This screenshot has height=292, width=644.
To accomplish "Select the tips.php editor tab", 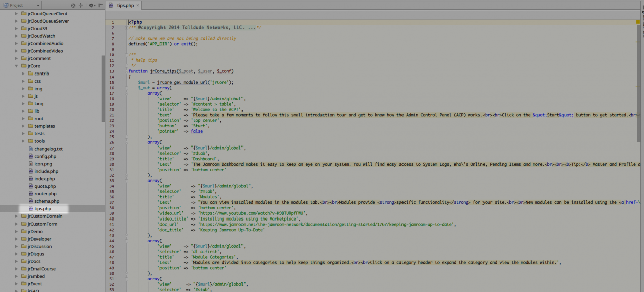I will tap(125, 5).
